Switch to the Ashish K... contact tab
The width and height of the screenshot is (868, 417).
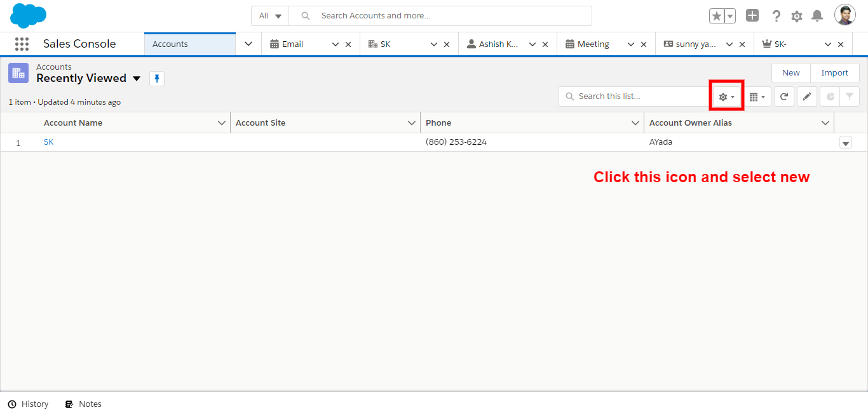[492, 44]
